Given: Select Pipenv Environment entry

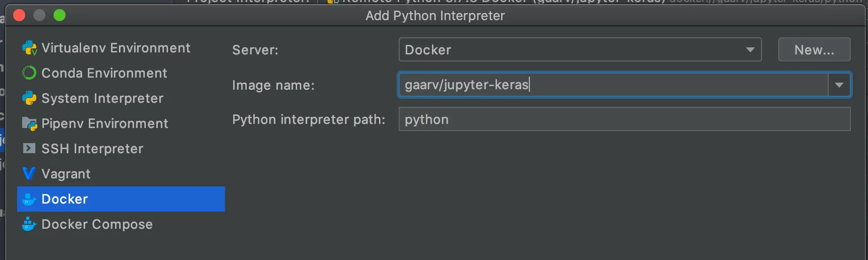Looking at the screenshot, I should click(104, 123).
